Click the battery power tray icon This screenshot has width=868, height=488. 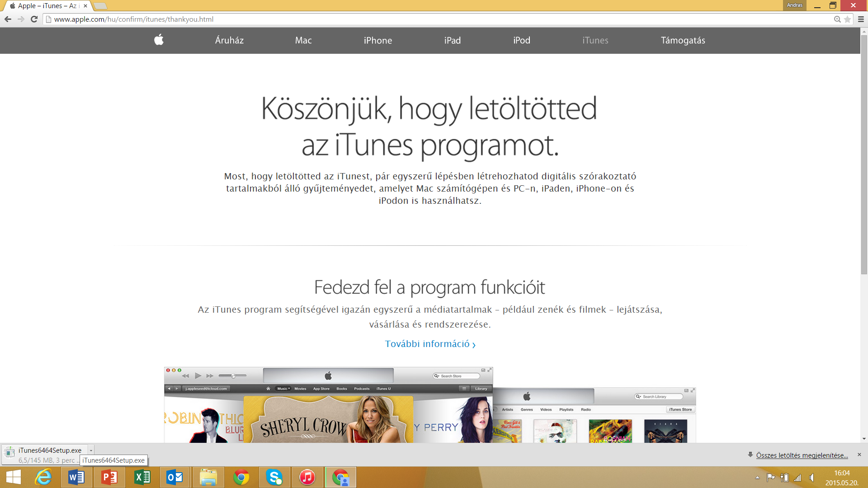(784, 478)
